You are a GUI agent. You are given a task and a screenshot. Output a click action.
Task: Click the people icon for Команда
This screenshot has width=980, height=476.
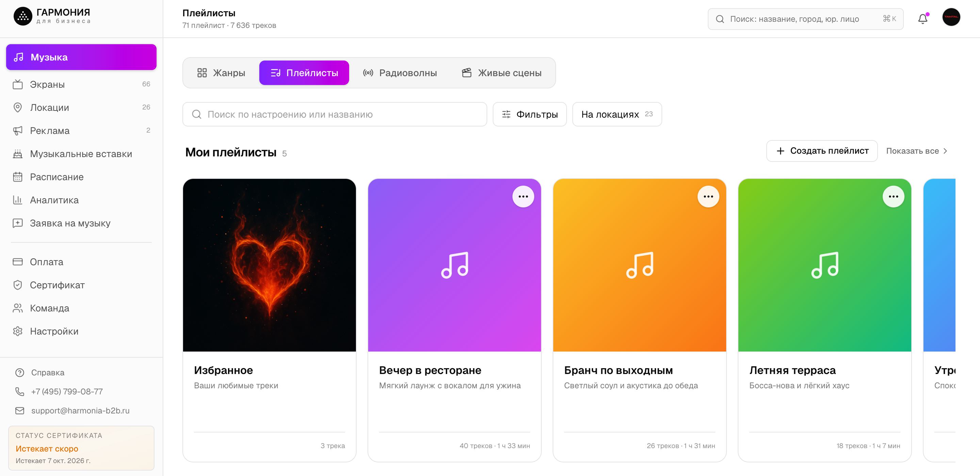click(18, 308)
